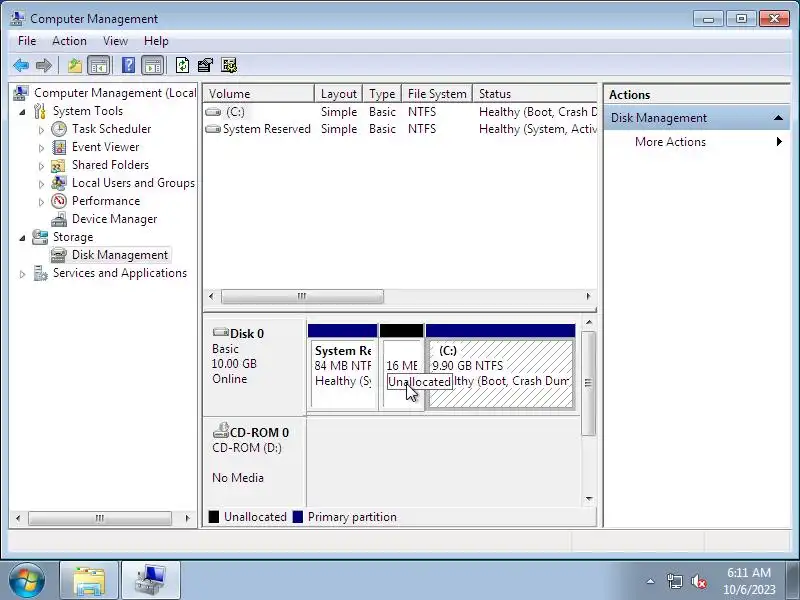Collapse the Storage tree node
800x600 pixels.
pyautogui.click(x=22, y=238)
